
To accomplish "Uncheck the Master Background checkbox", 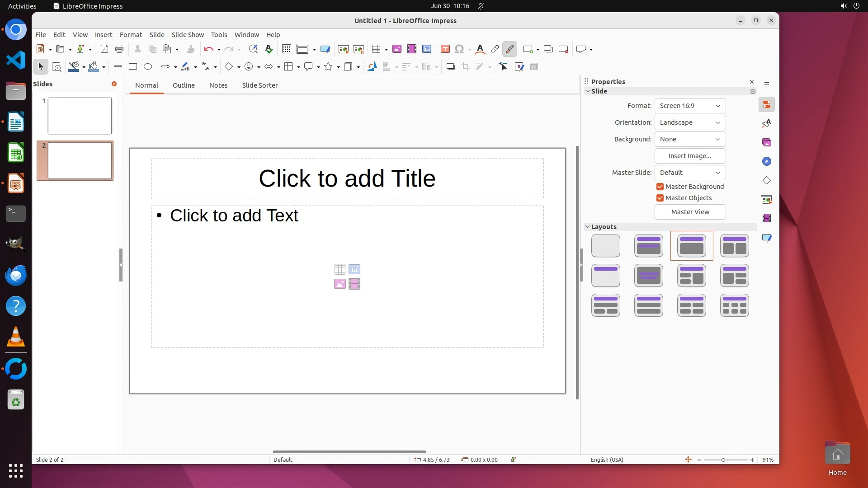I will pos(660,187).
